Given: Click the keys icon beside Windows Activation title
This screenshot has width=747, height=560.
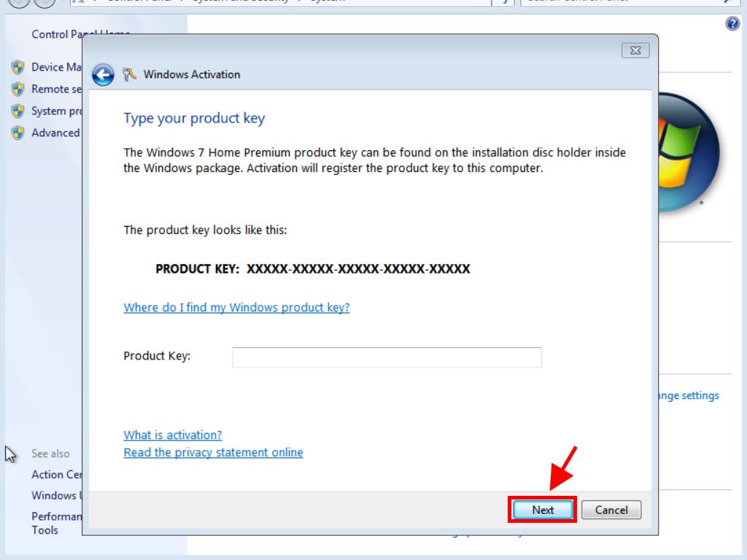Looking at the screenshot, I should click(130, 74).
